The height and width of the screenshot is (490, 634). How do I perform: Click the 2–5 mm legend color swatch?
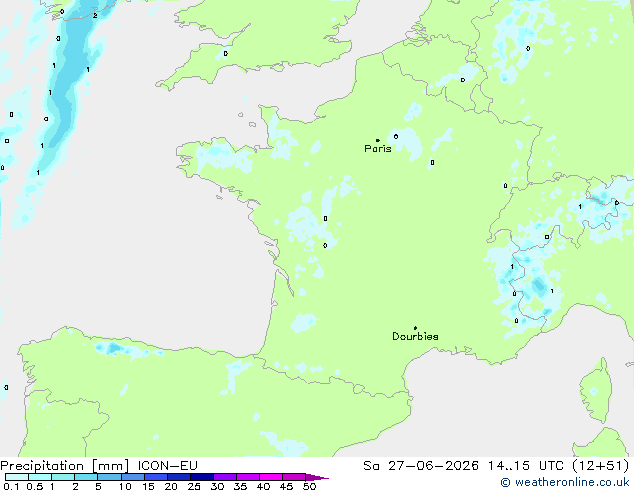[x=86, y=477]
